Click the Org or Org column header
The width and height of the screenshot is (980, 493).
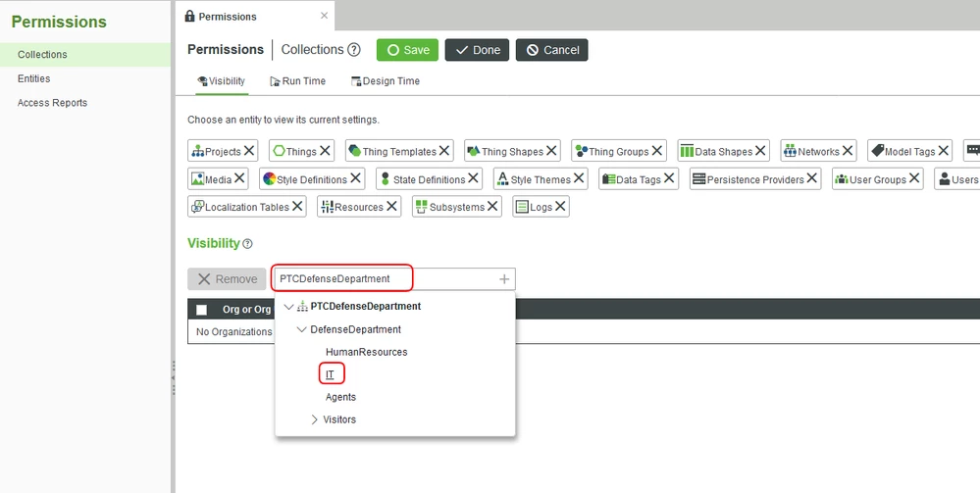pyautogui.click(x=246, y=310)
